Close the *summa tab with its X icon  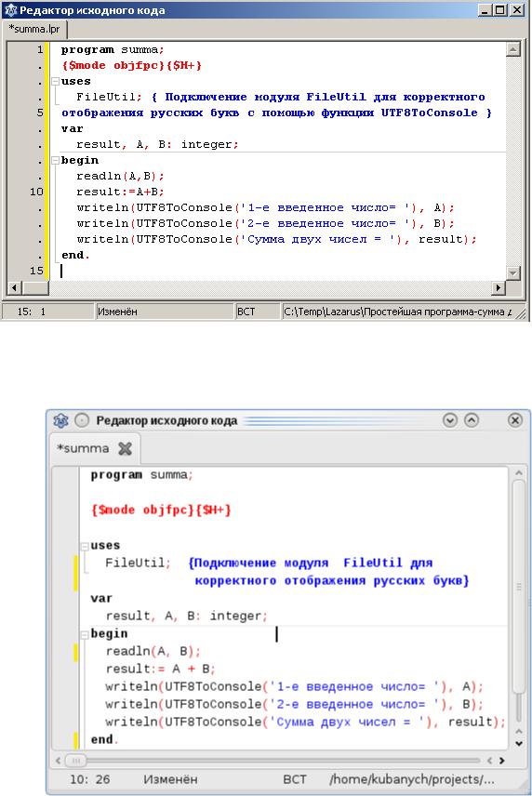pos(125,448)
